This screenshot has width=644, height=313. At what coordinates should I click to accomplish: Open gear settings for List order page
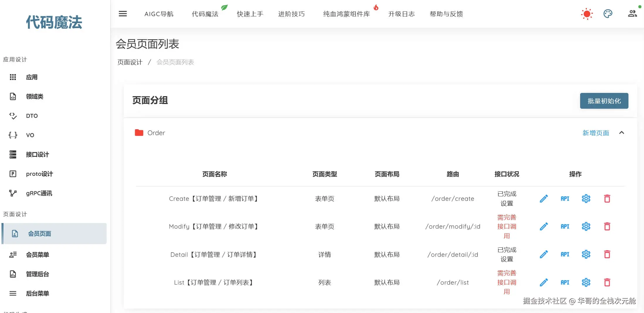click(x=586, y=283)
